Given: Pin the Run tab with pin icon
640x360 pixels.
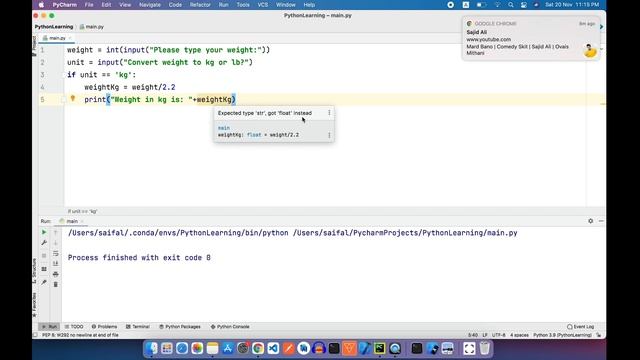Looking at the screenshot, I should pos(44,282).
